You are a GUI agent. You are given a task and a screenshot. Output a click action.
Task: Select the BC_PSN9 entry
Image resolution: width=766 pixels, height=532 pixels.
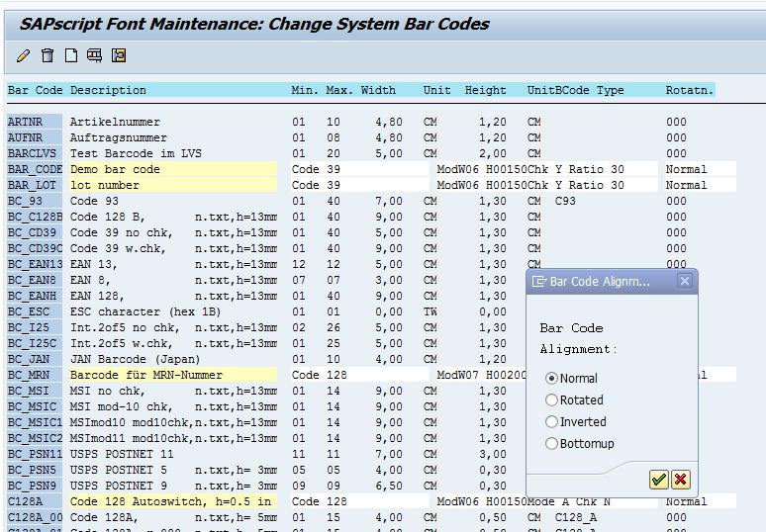(x=35, y=486)
